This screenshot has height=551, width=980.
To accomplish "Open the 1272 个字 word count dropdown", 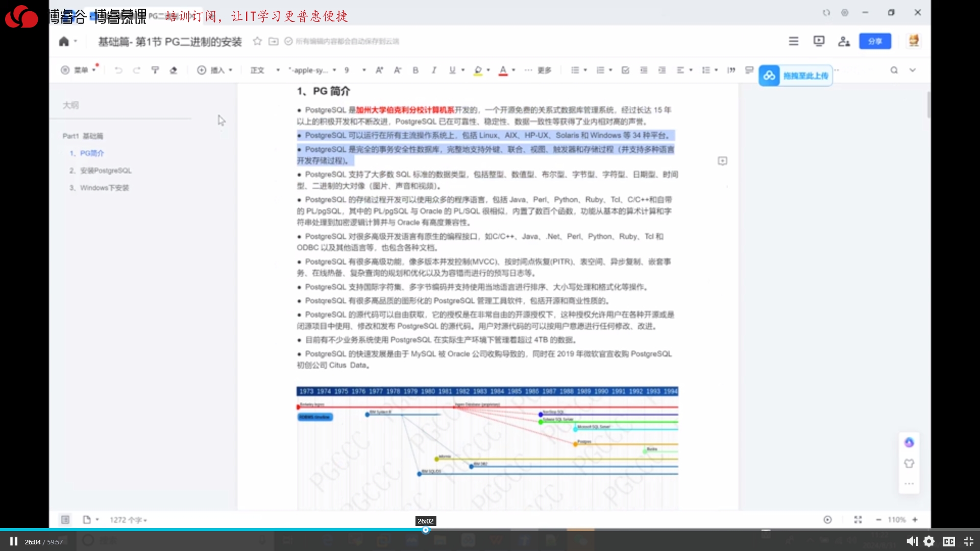I will (x=128, y=520).
